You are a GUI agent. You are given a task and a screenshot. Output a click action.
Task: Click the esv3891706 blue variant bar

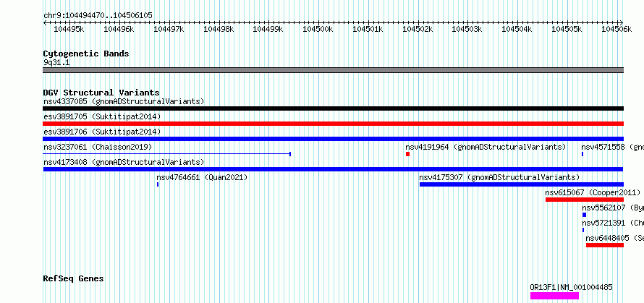333,139
